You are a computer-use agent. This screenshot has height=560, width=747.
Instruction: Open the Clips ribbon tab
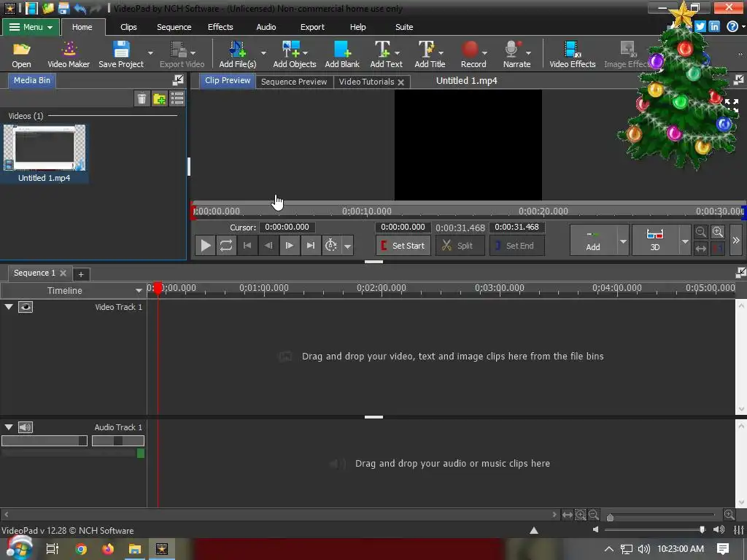[128, 27]
